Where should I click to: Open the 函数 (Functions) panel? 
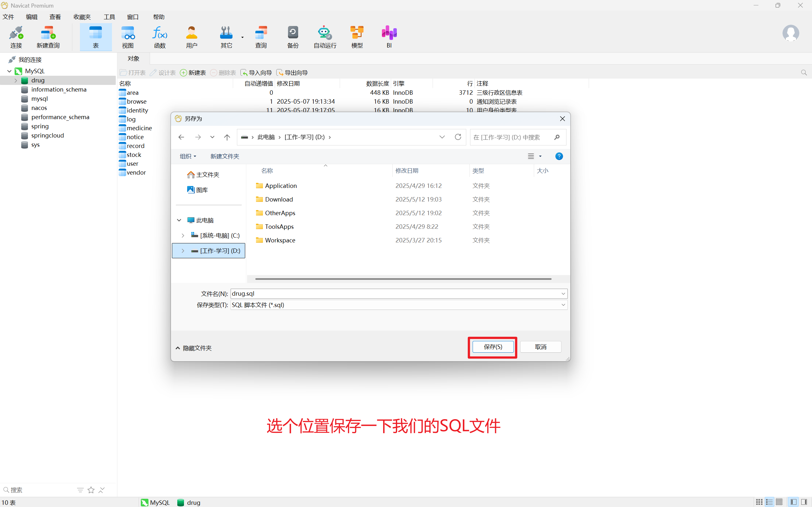(x=159, y=36)
